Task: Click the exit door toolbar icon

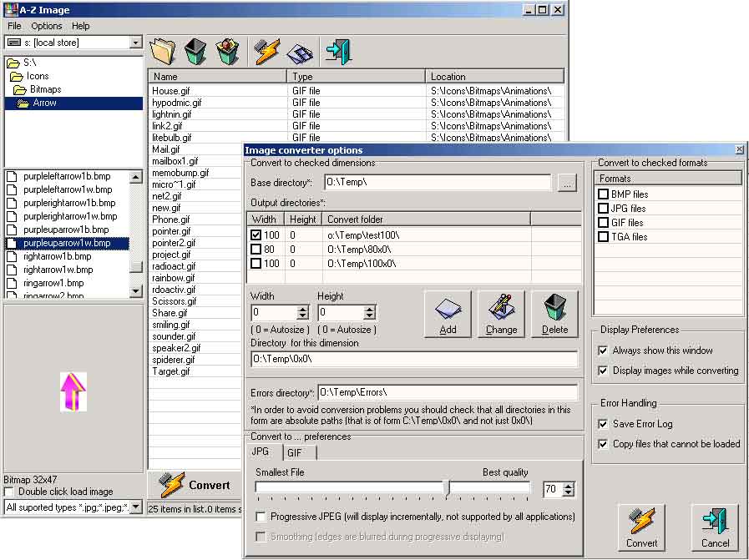Action: click(x=338, y=52)
